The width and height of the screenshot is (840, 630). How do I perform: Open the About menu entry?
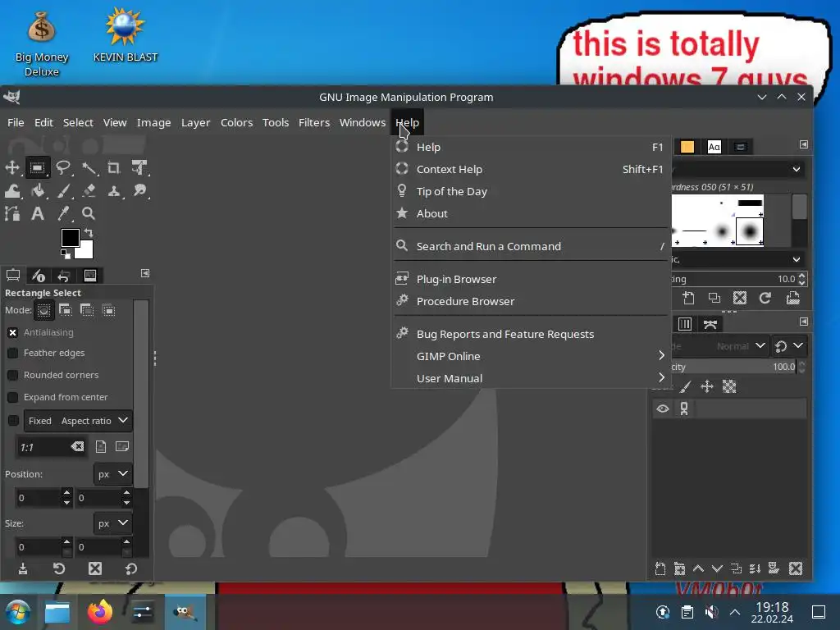point(531,213)
